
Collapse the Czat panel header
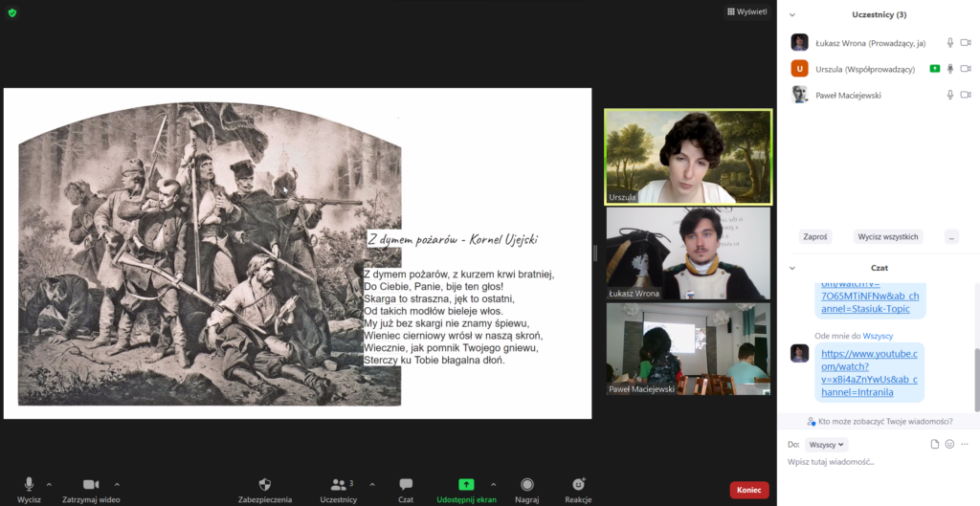point(790,268)
